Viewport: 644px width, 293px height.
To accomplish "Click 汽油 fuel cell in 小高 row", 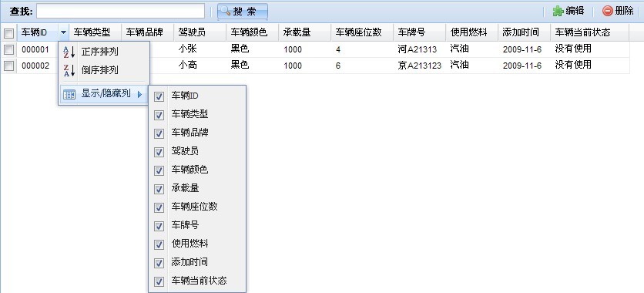I will coord(459,65).
